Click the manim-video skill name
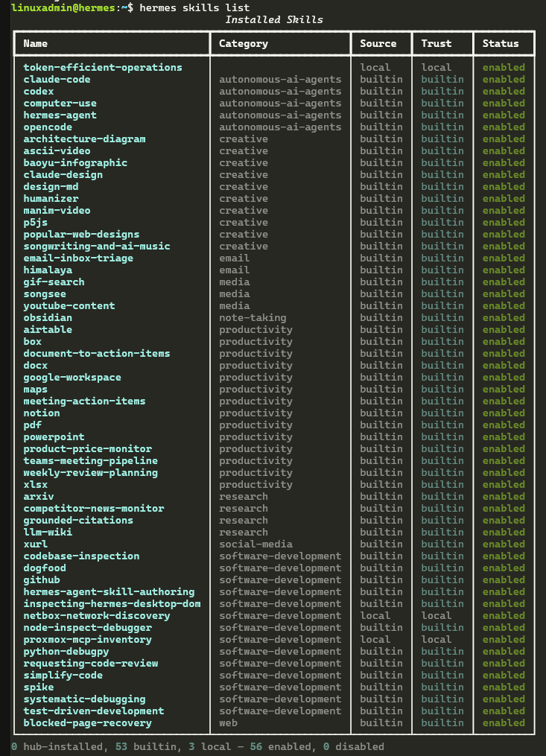Screen dimensions: 546x756 (x=57, y=210)
